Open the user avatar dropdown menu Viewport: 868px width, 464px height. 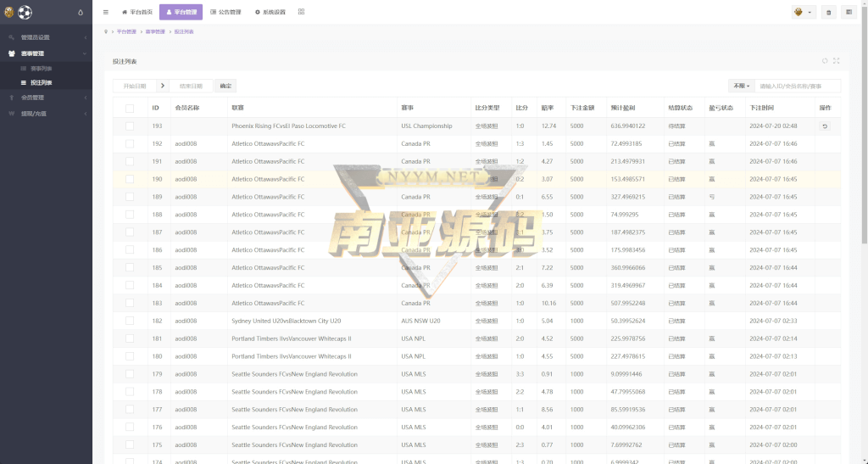pos(803,13)
